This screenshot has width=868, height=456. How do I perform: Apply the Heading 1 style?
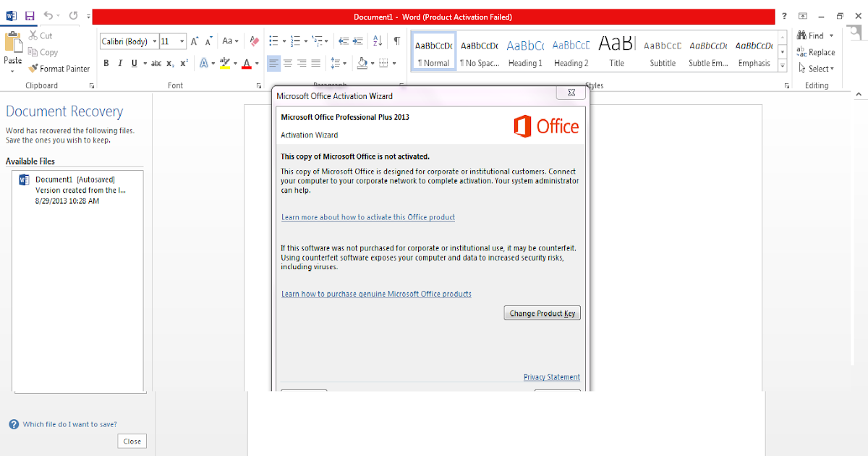[x=525, y=51]
